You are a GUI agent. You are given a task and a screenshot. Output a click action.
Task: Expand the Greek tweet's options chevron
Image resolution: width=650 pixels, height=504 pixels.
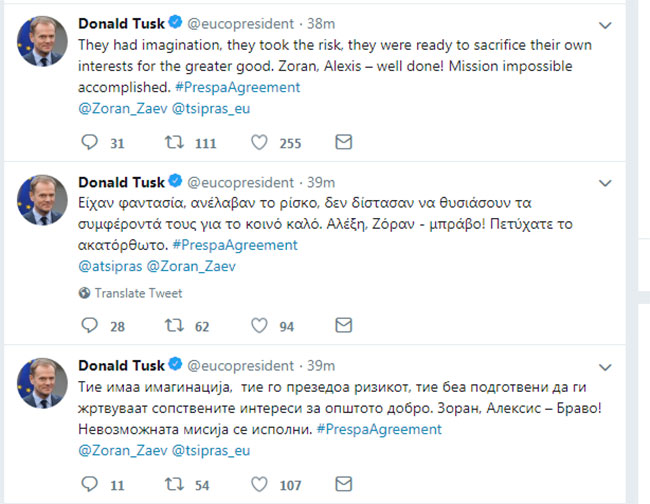pos(605,184)
